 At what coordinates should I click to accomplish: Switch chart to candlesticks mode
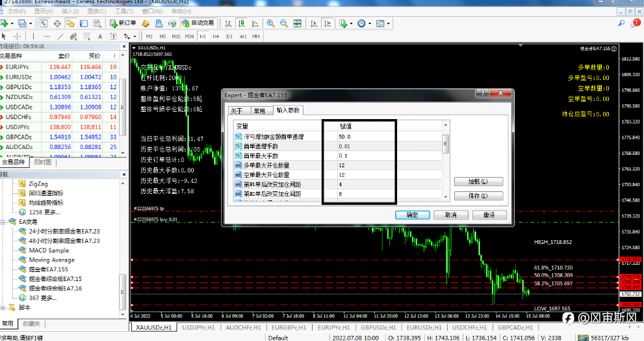tap(242, 23)
